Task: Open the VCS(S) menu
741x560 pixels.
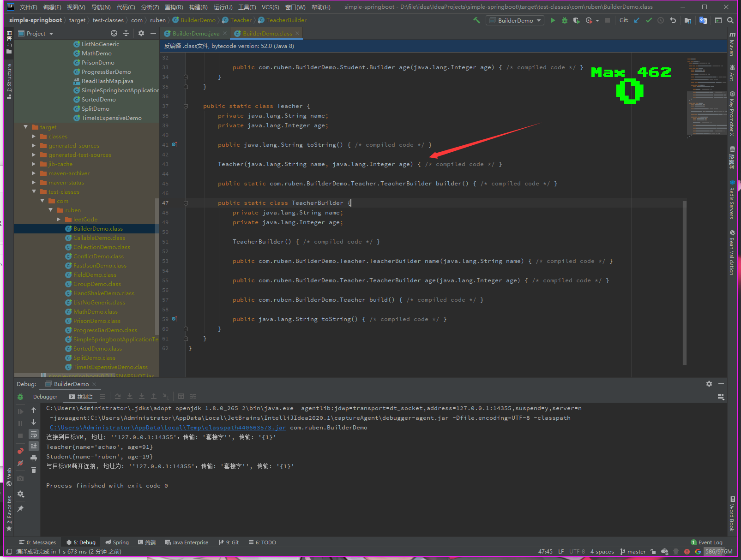Action: coord(270,7)
